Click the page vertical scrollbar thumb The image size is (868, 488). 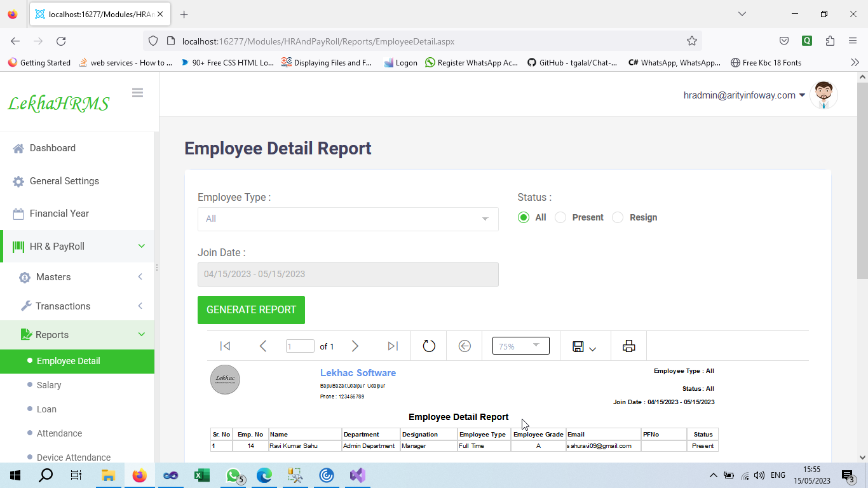pyautogui.click(x=862, y=180)
